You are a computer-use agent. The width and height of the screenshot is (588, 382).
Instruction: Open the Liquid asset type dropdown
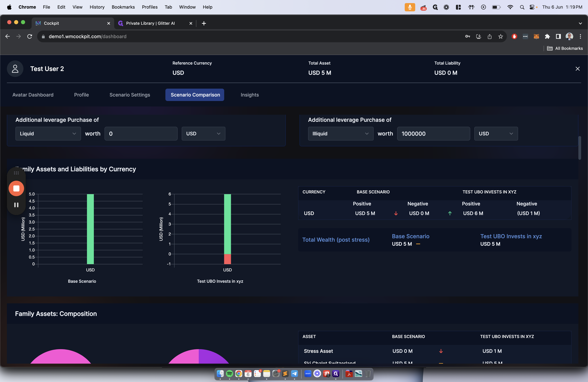click(48, 134)
